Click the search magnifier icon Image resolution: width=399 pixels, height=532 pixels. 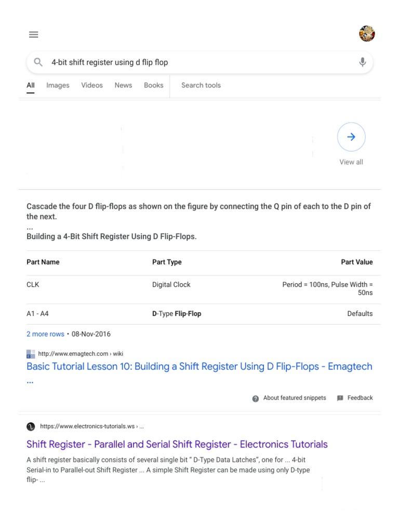tap(38, 62)
